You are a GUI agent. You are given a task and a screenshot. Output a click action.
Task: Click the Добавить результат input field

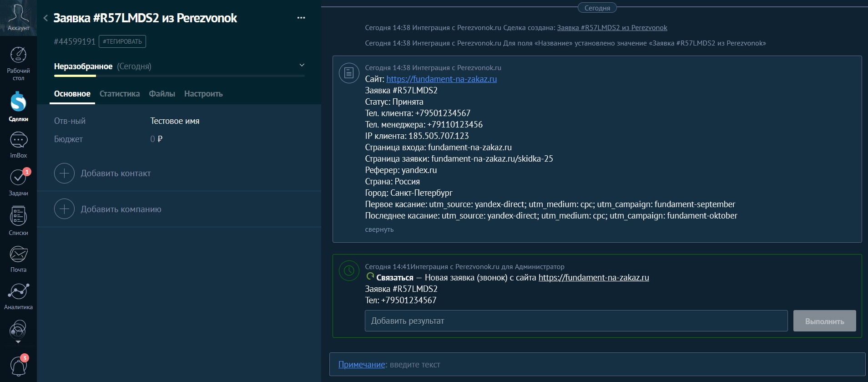[576, 321]
